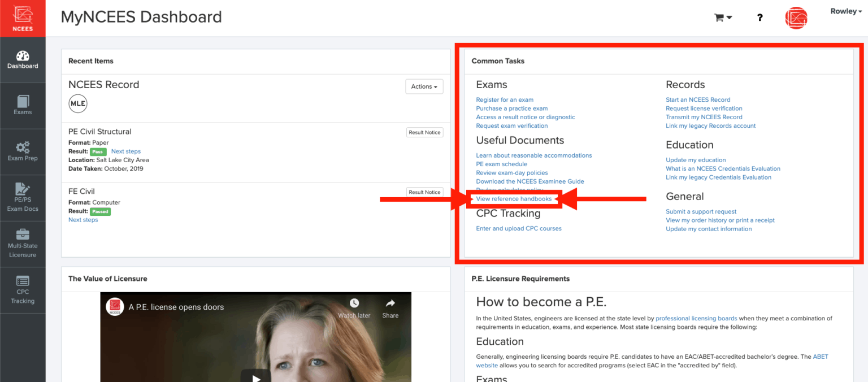Click Register for an exam

tap(505, 99)
